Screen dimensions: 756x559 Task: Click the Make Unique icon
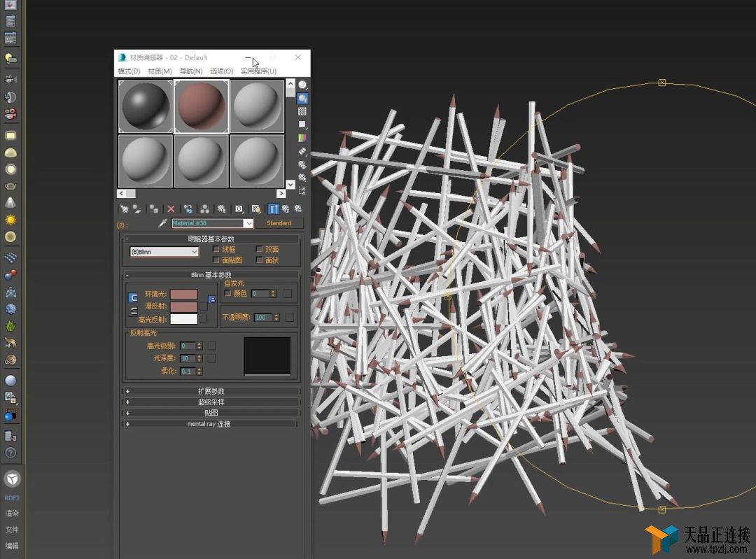coord(205,209)
